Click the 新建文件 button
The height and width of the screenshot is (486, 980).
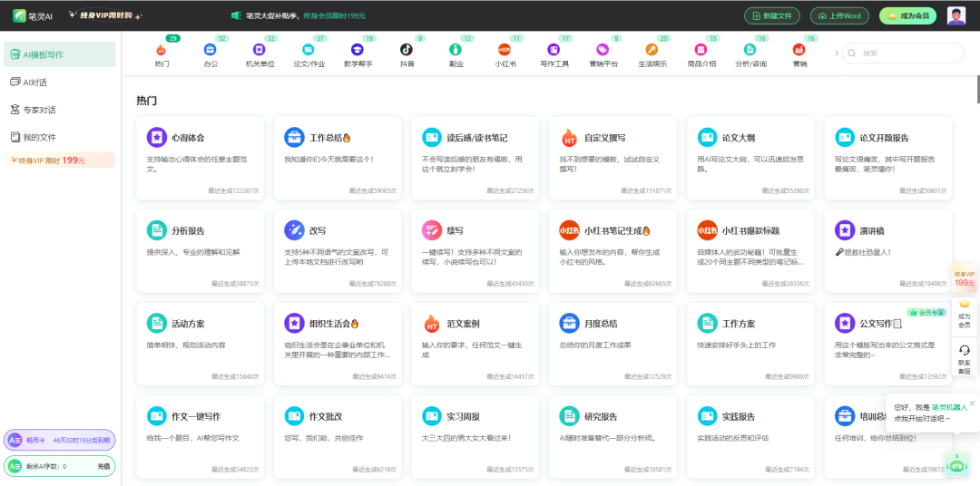pyautogui.click(x=772, y=15)
